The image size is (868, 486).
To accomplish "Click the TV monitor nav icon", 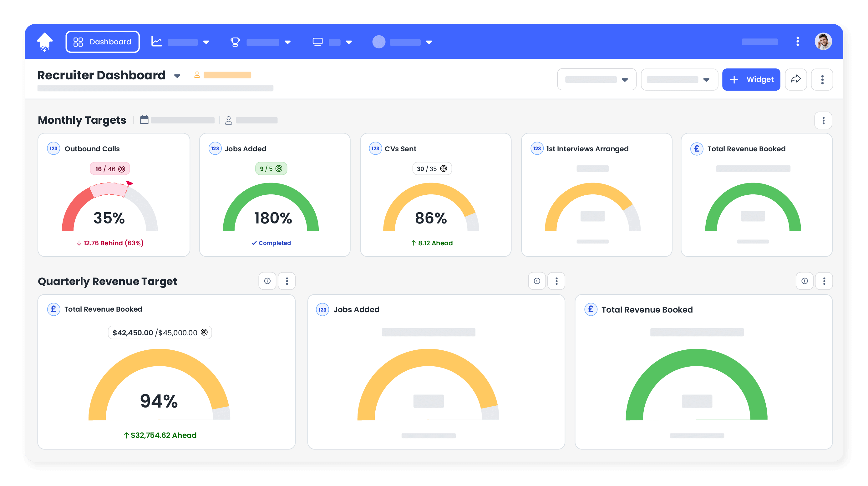I will [x=317, y=42].
